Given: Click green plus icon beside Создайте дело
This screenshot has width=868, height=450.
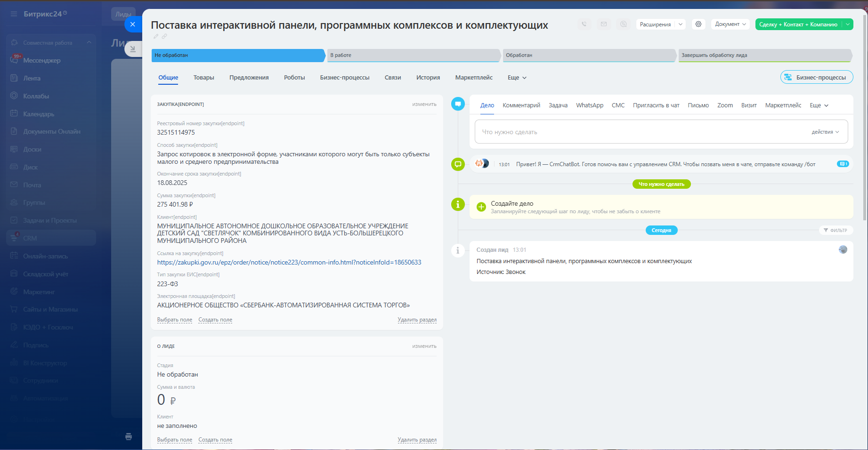Looking at the screenshot, I should point(481,207).
